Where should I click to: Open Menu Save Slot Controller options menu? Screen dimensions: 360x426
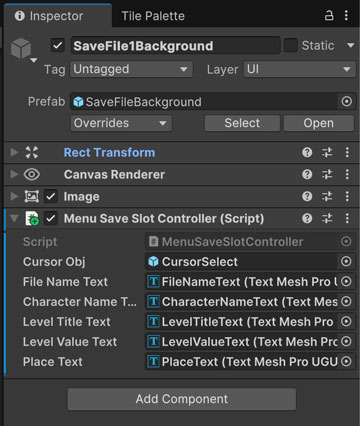pyautogui.click(x=347, y=218)
